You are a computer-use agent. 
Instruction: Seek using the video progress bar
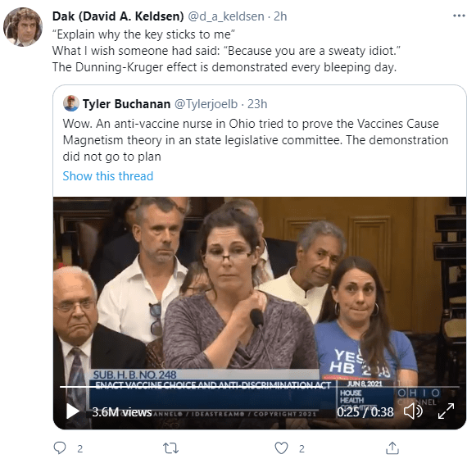click(x=260, y=387)
